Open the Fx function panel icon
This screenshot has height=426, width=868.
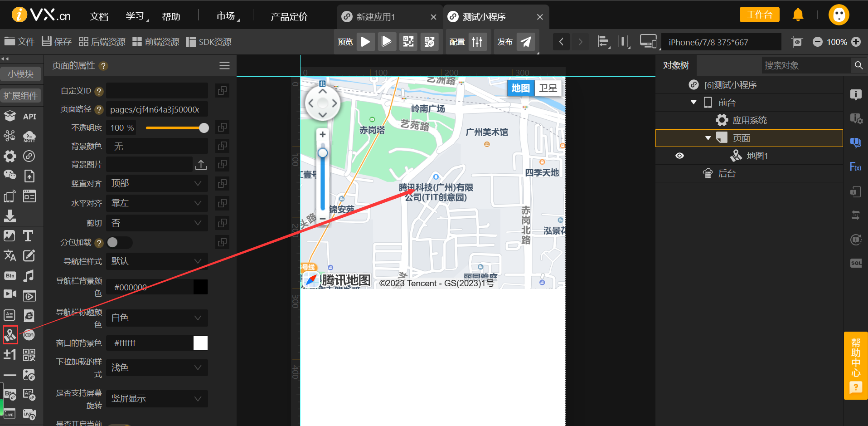(855, 167)
